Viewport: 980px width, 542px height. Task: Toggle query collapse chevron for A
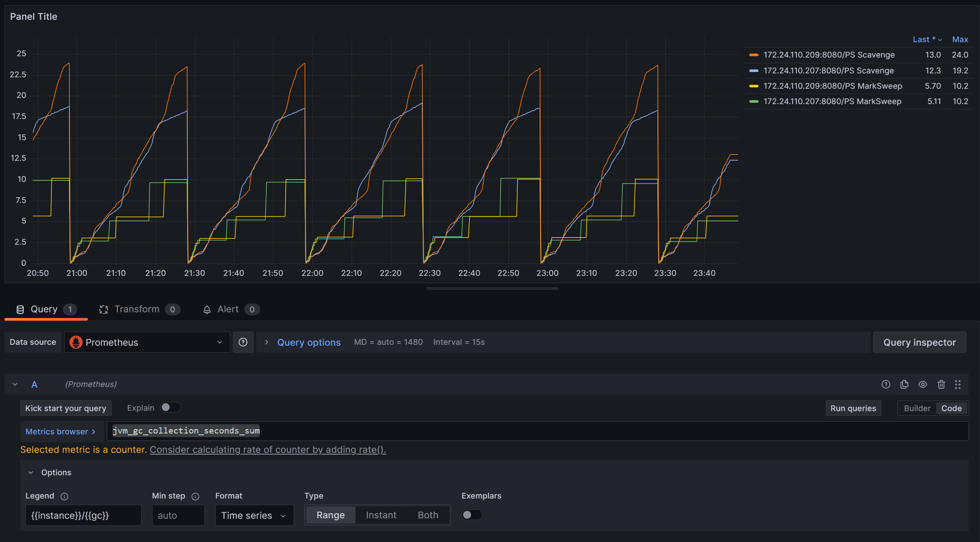pyautogui.click(x=14, y=384)
